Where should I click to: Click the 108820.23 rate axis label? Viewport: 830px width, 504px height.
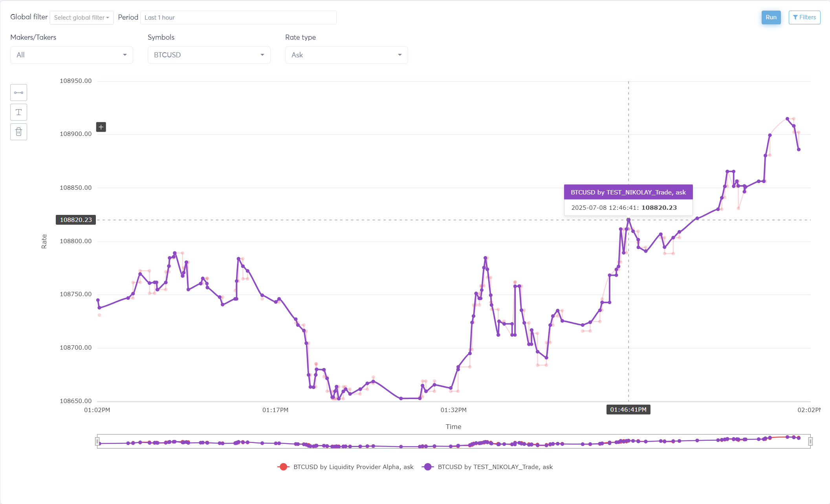76,220
